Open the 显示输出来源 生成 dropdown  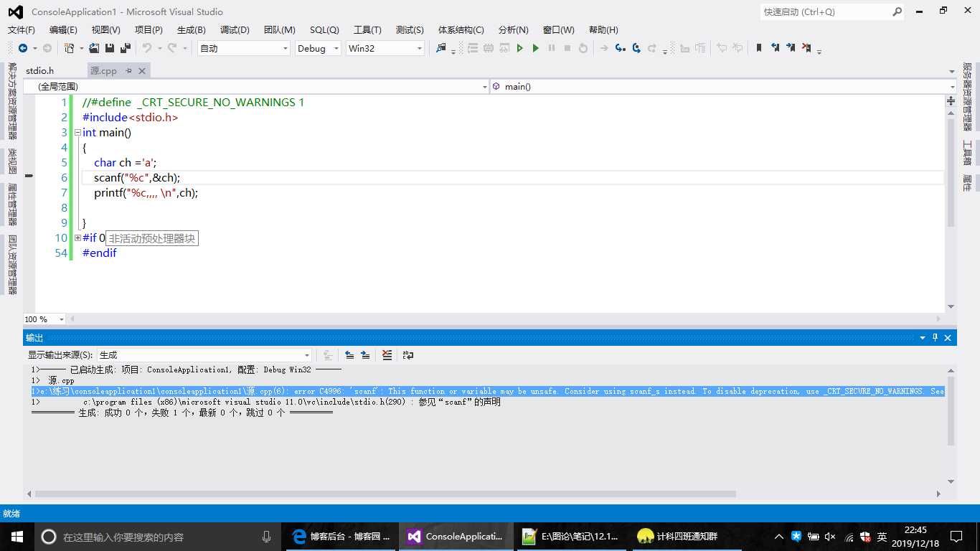307,355
